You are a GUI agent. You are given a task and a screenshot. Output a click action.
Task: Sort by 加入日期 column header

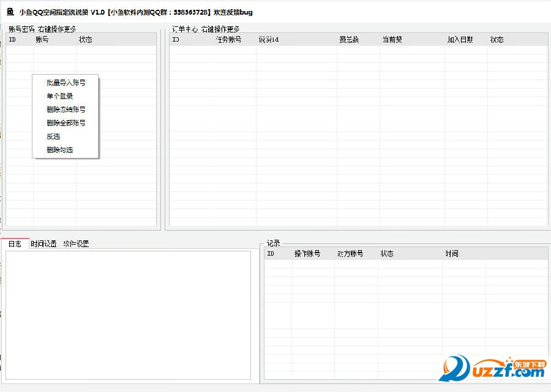466,39
